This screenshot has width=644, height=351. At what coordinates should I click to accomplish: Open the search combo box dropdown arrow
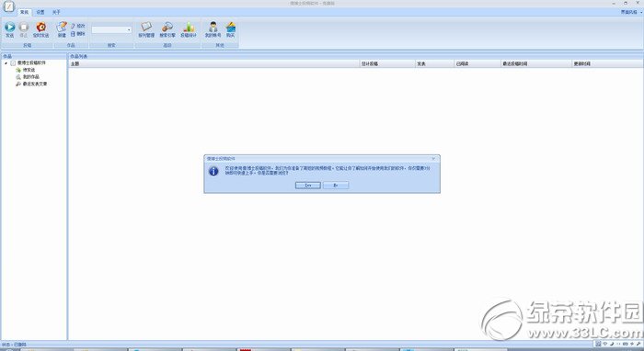pos(129,30)
